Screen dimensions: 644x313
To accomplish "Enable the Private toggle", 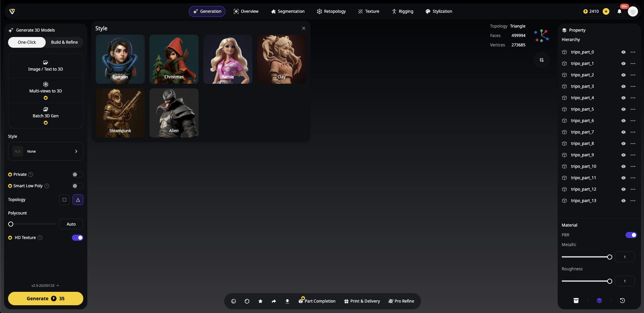I will [77, 174].
